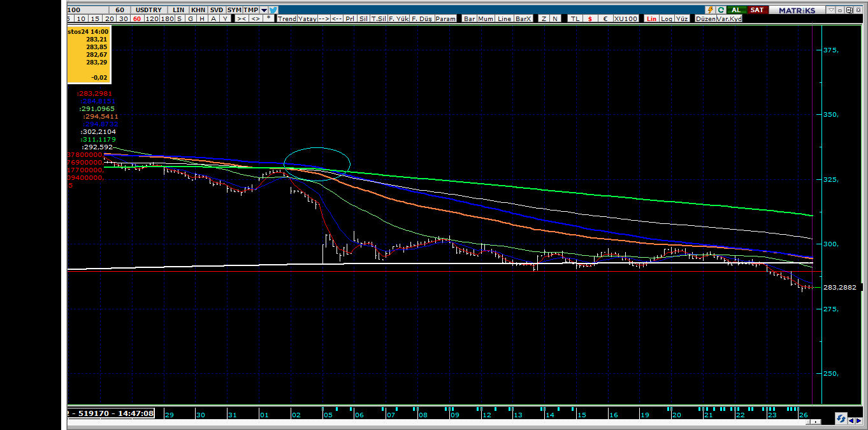Click the '-->' shift right button

click(x=324, y=19)
